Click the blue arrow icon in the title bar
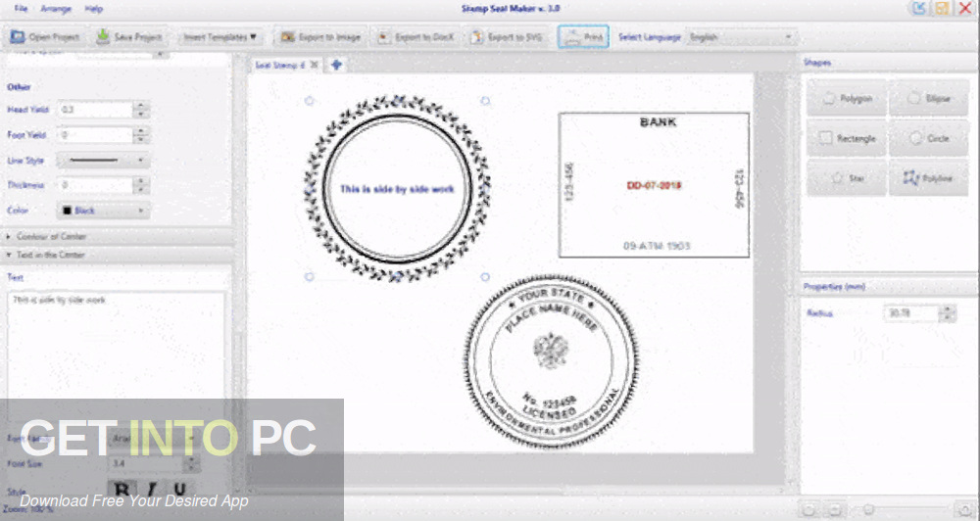The width and height of the screenshot is (980, 521). point(919,8)
